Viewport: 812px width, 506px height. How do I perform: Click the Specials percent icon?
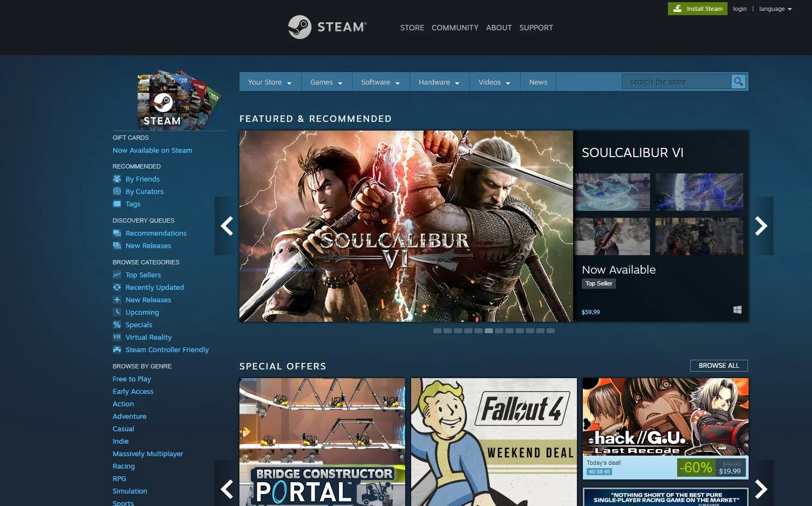(117, 325)
